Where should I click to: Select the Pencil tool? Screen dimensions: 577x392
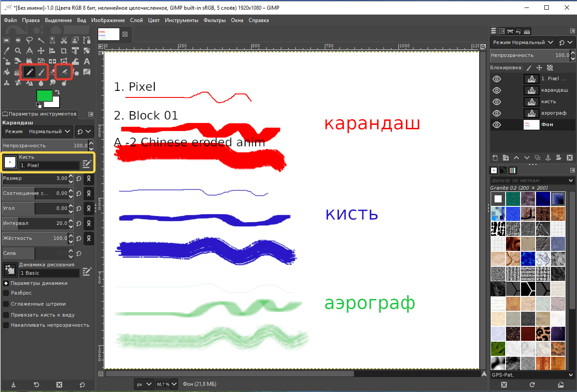30,72
